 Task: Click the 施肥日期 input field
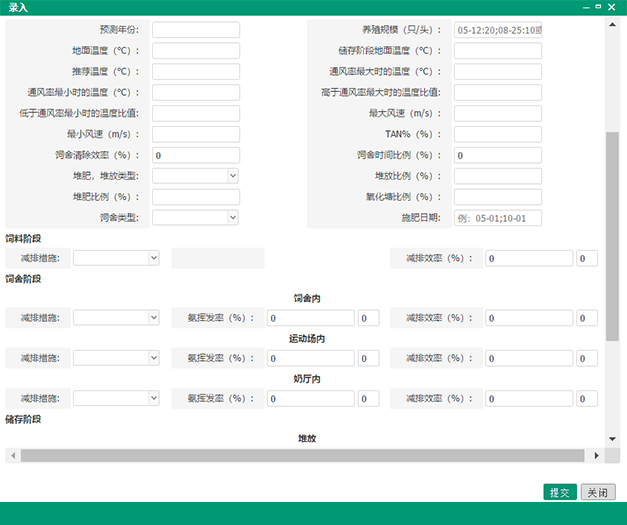pyautogui.click(x=497, y=217)
